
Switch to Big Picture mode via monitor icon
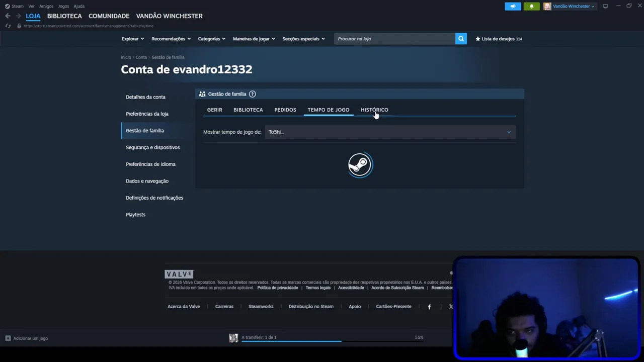click(605, 6)
